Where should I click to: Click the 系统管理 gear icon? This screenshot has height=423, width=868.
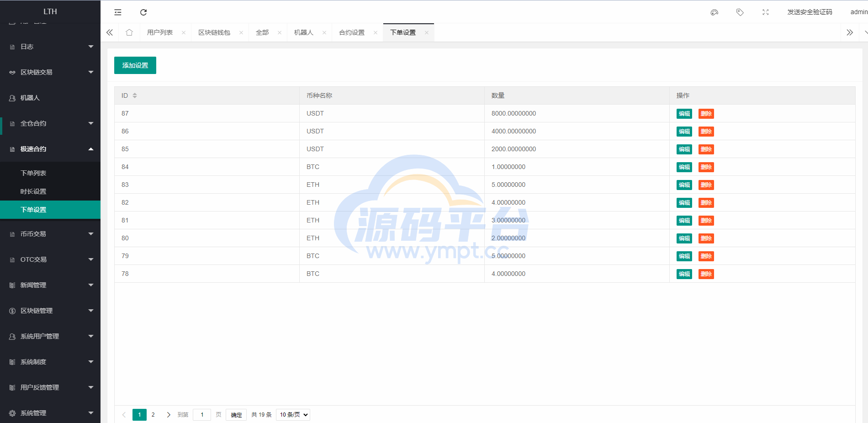click(12, 413)
